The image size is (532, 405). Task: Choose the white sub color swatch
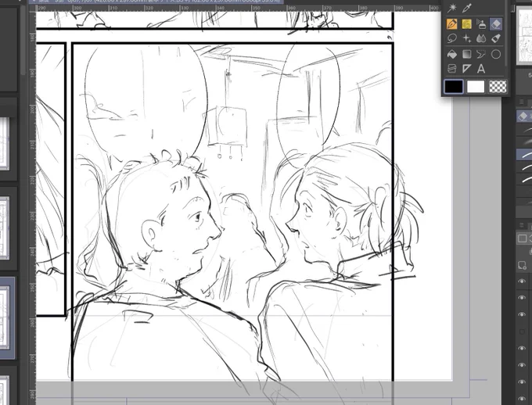point(476,87)
